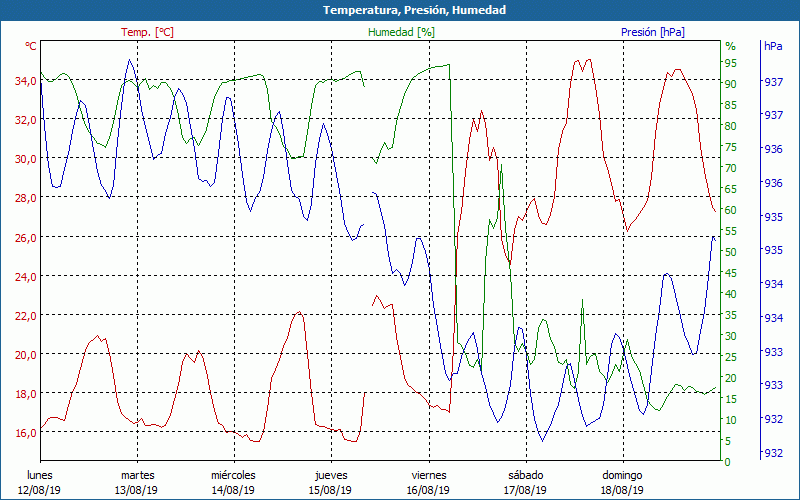
Task: Click the '22,0' temperature axis value
Action: (26, 316)
